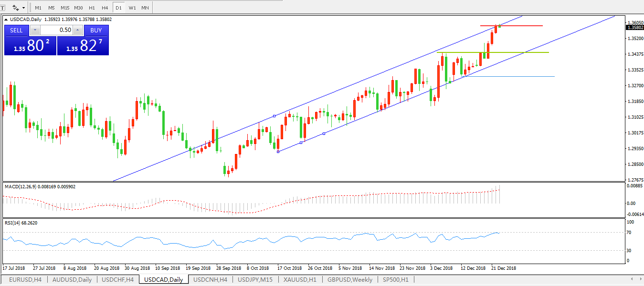Open the EURUSD,H4 chart tab
This screenshot has height=286, width=644.
(x=25, y=280)
